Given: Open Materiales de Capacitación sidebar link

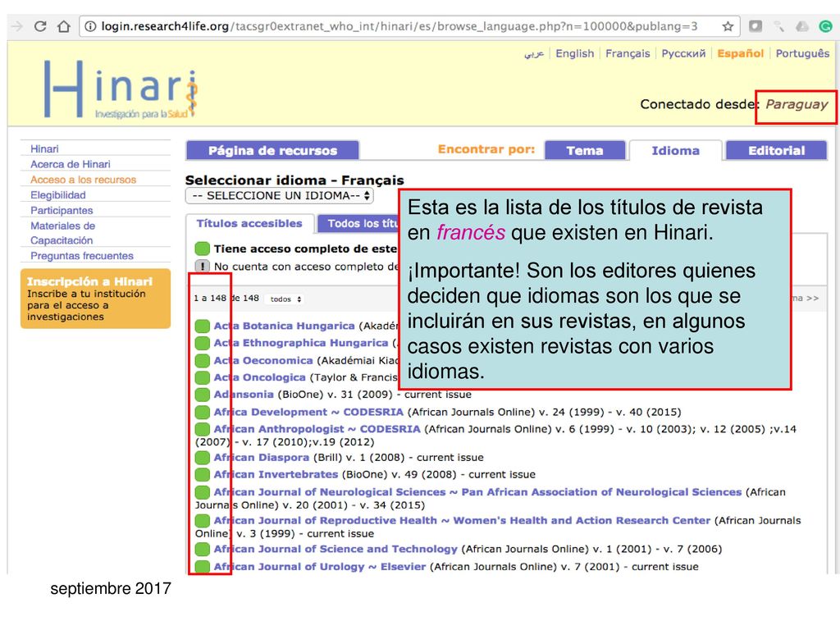Looking at the screenshot, I should (x=62, y=233).
